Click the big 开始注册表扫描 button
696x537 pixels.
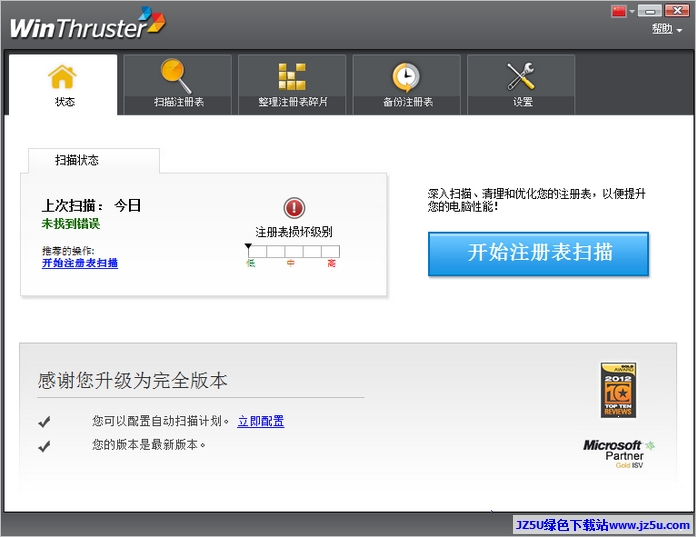point(538,253)
